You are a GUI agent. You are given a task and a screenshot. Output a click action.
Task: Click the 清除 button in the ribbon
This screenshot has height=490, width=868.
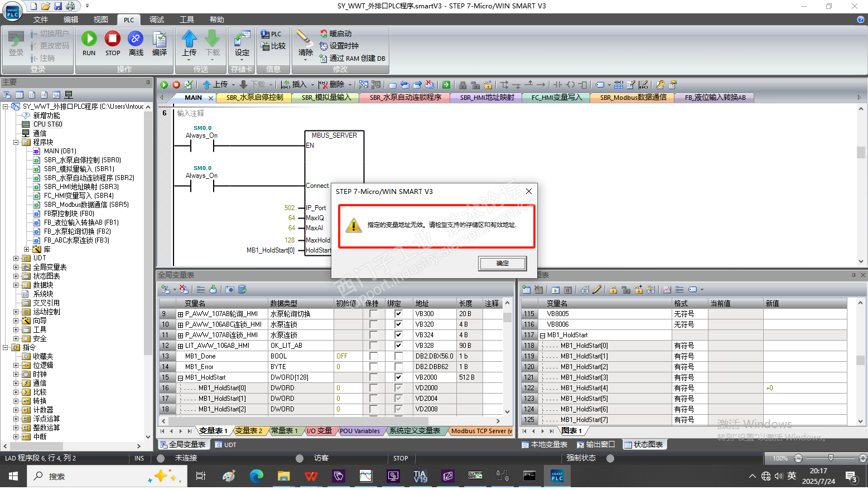[x=305, y=44]
